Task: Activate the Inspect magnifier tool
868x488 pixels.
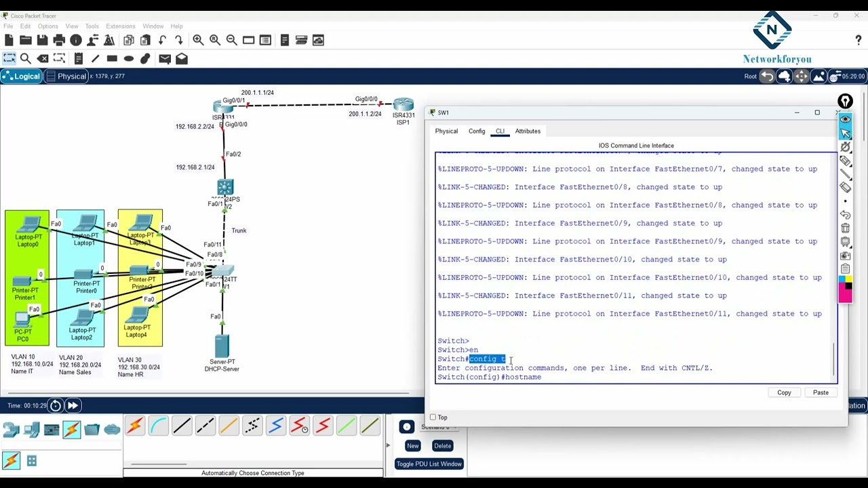Action: click(26, 58)
